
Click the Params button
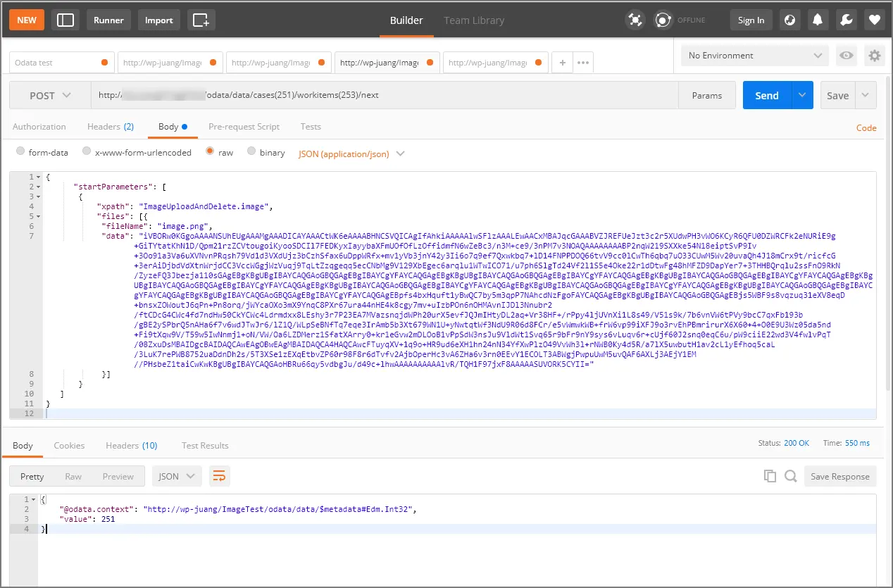707,95
